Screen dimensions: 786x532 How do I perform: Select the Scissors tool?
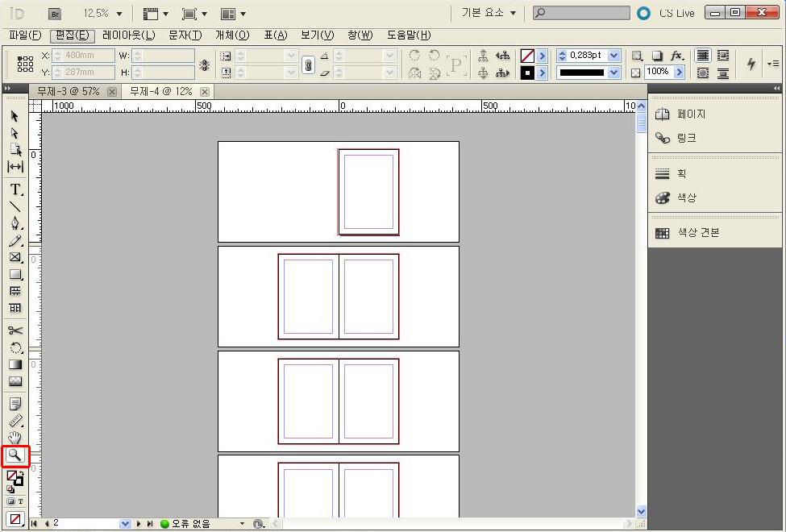(15, 330)
